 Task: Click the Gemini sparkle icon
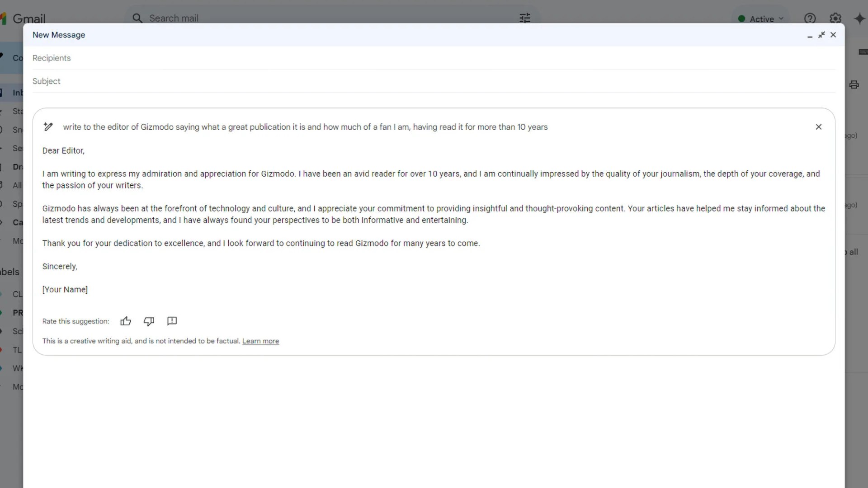tap(859, 19)
